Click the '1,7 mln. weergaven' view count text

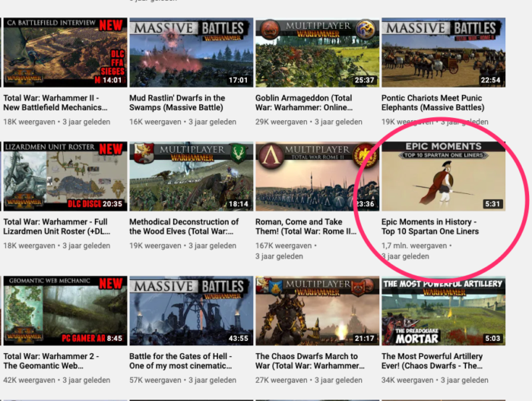[x=414, y=245]
